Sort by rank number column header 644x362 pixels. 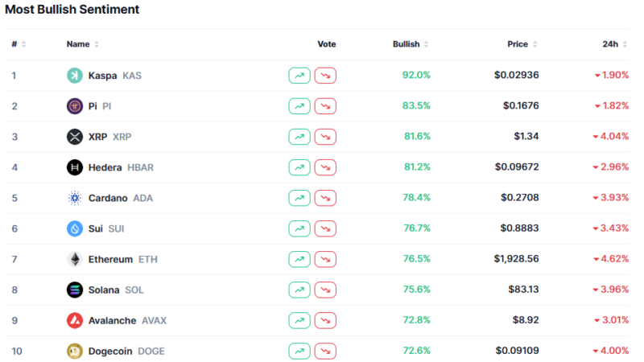(x=19, y=44)
